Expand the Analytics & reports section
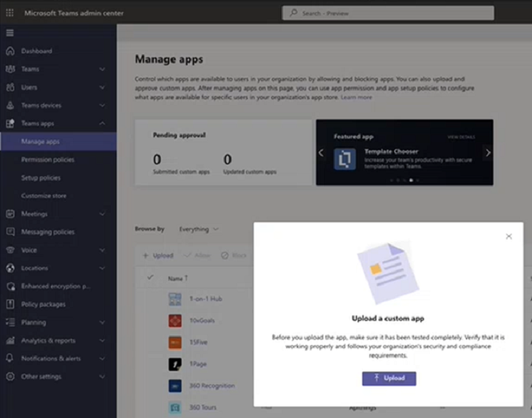The height and width of the screenshot is (418, 532). pos(102,340)
